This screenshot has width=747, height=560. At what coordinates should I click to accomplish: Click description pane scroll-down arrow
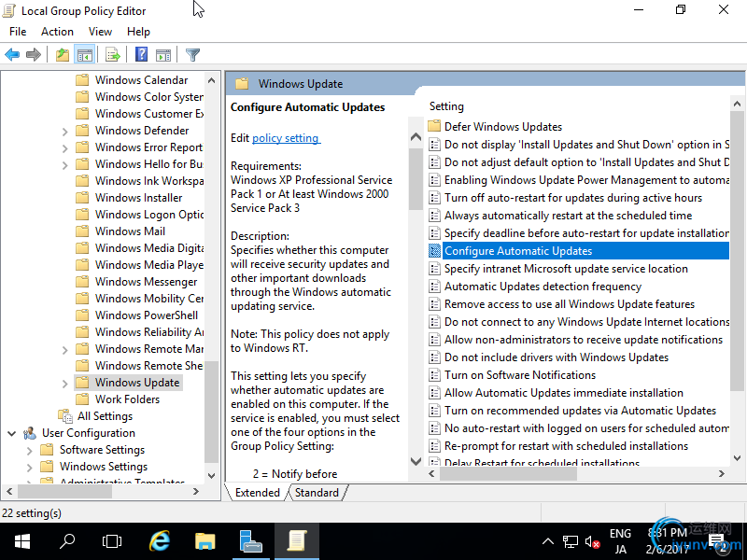coord(416,461)
